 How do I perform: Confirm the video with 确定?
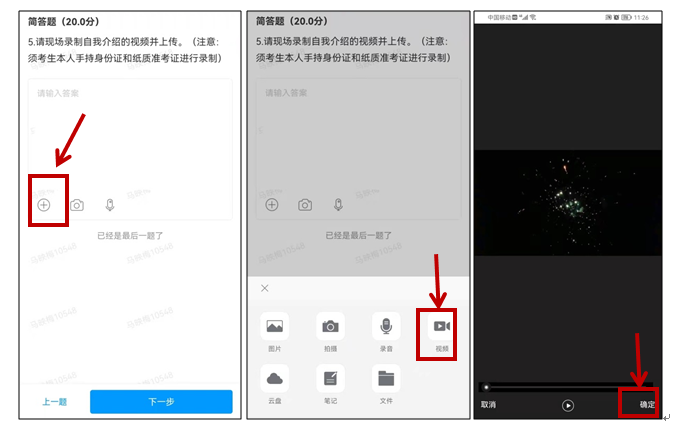pyautogui.click(x=647, y=405)
